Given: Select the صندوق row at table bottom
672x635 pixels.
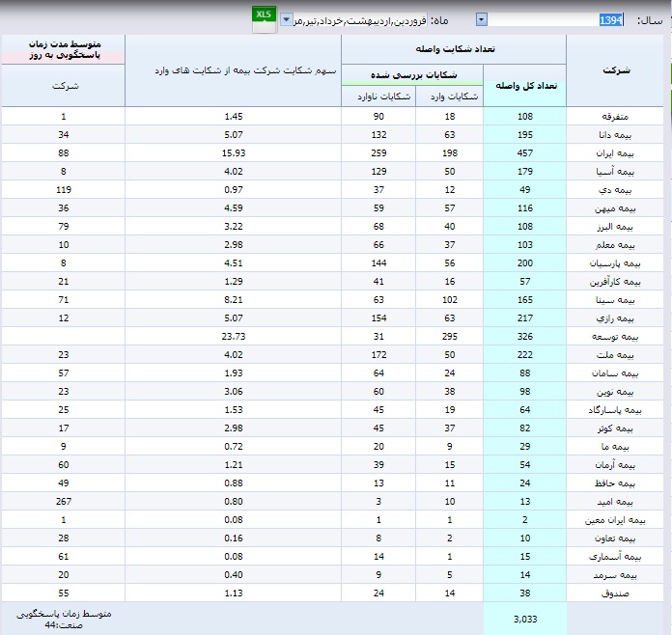Looking at the screenshot, I should click(615, 594).
